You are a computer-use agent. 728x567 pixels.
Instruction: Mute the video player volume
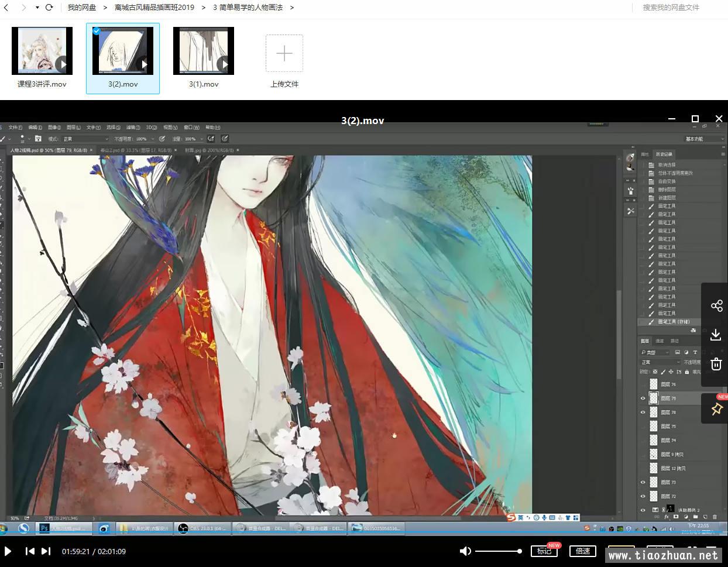point(465,551)
